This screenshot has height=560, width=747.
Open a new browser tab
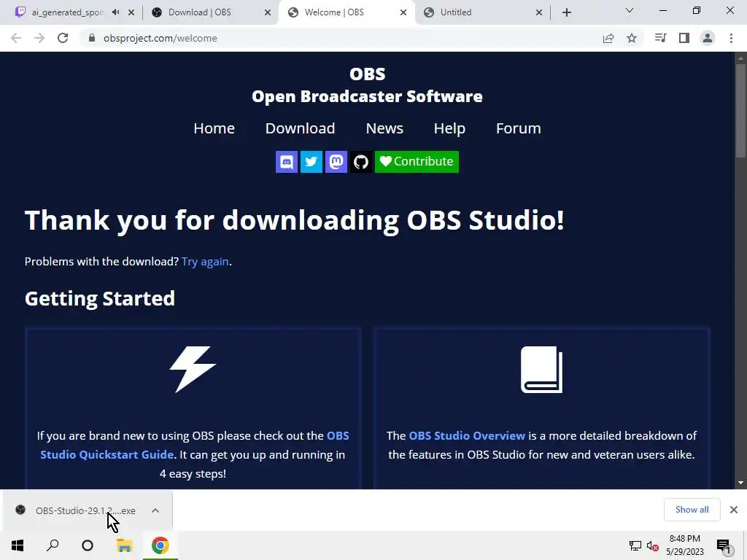(x=566, y=12)
